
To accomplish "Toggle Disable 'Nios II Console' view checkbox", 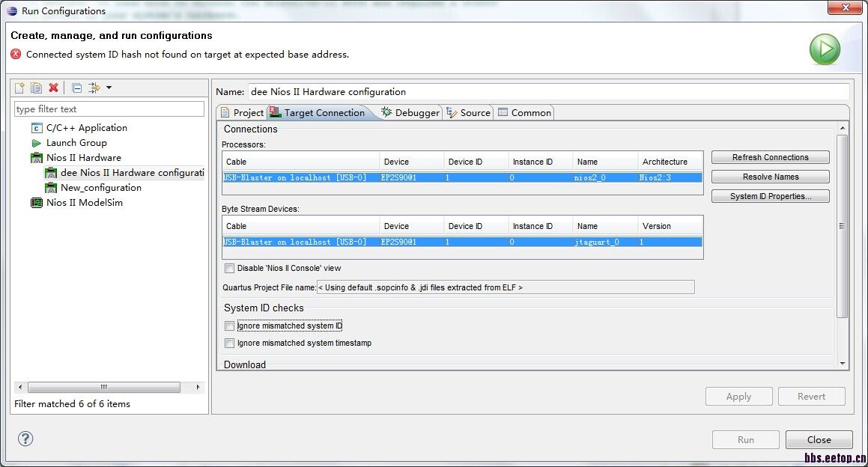I will (230, 269).
